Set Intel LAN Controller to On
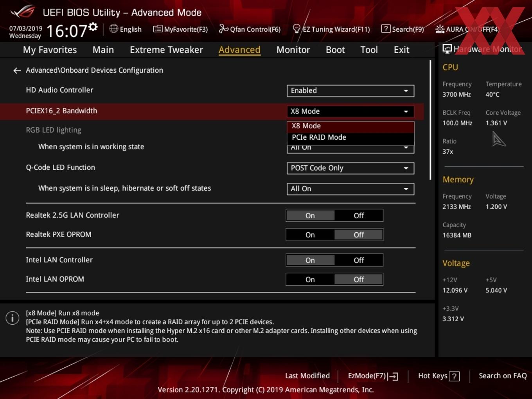Screen dimensions: 532x399 pyautogui.click(x=310, y=260)
